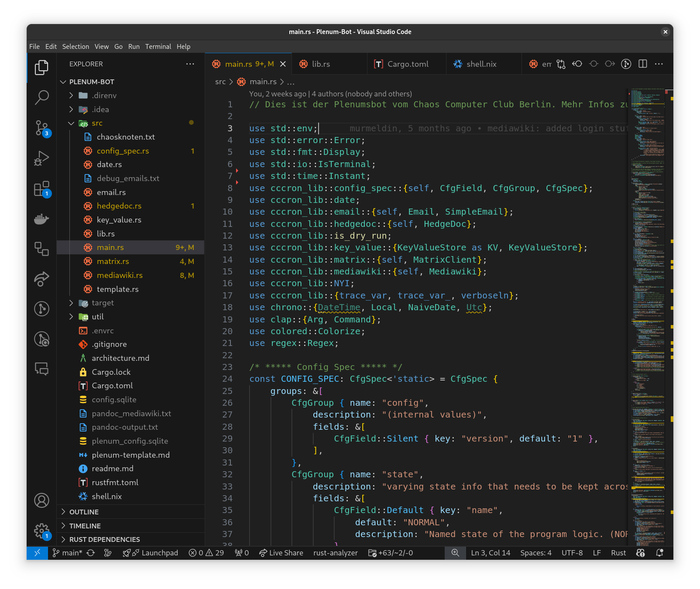This screenshot has height=589, width=700.
Task: Open notifications bell in status bar
Action: coord(659,553)
